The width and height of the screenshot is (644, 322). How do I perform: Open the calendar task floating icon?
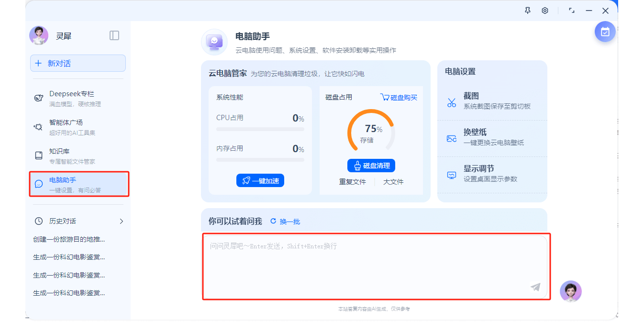point(605,32)
